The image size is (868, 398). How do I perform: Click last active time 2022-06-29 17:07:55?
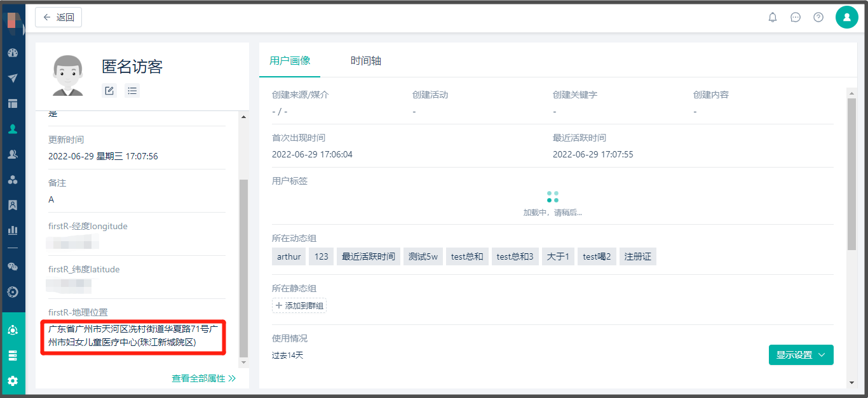pyautogui.click(x=593, y=154)
